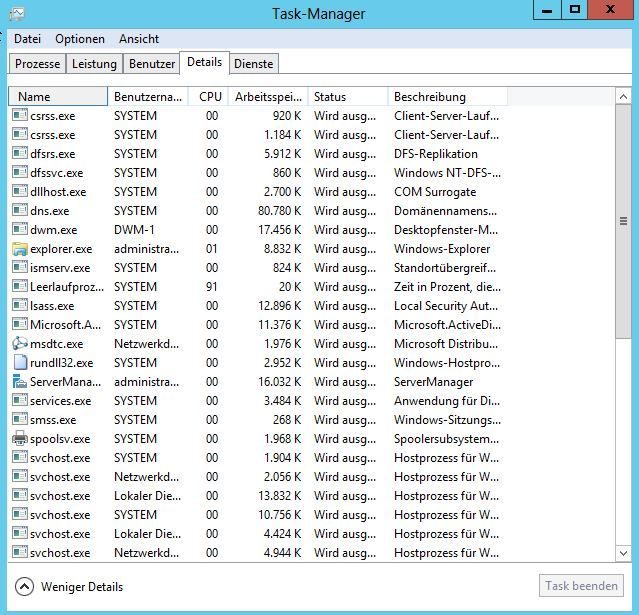Sort by the CPU column header
Viewport: 639px width, 615px height.
point(208,97)
